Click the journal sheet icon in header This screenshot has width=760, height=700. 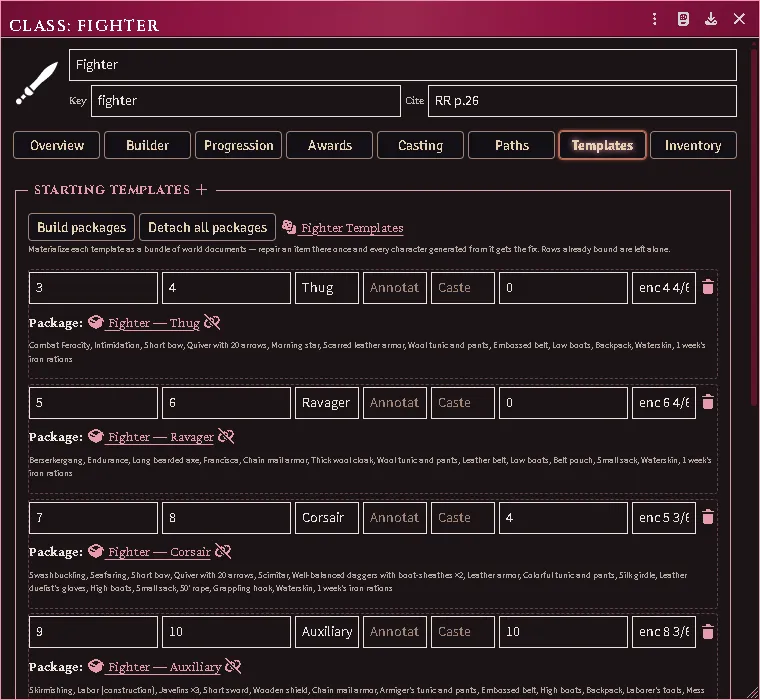(x=683, y=19)
